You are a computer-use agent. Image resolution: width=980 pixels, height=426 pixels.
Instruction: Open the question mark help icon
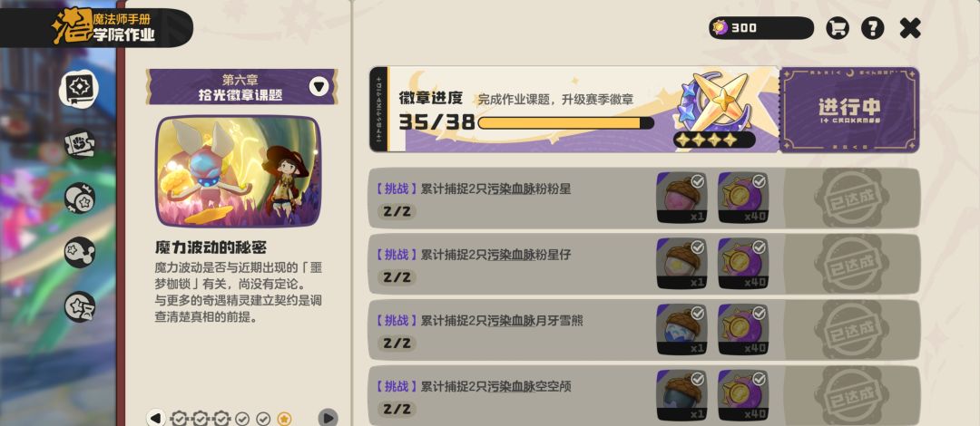[873, 28]
